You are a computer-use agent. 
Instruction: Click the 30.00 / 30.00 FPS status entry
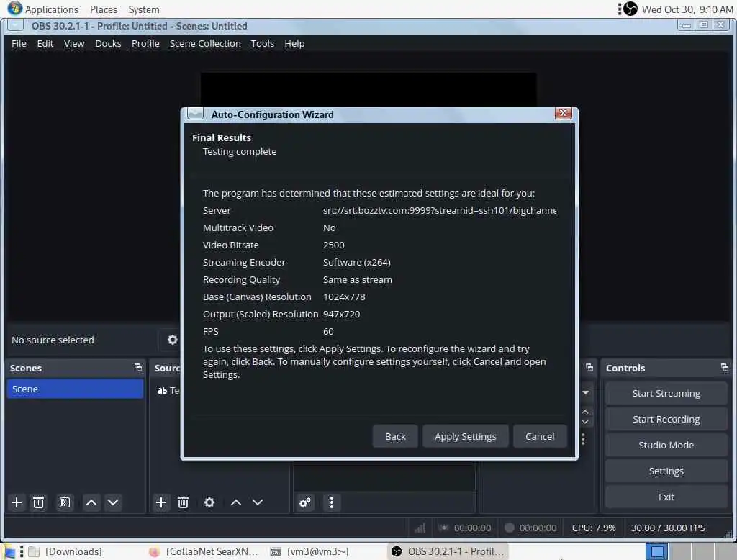[668, 528]
